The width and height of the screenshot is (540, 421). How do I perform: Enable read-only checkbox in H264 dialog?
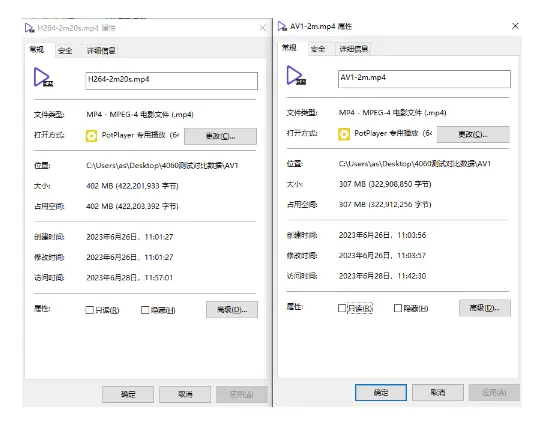[x=90, y=310]
